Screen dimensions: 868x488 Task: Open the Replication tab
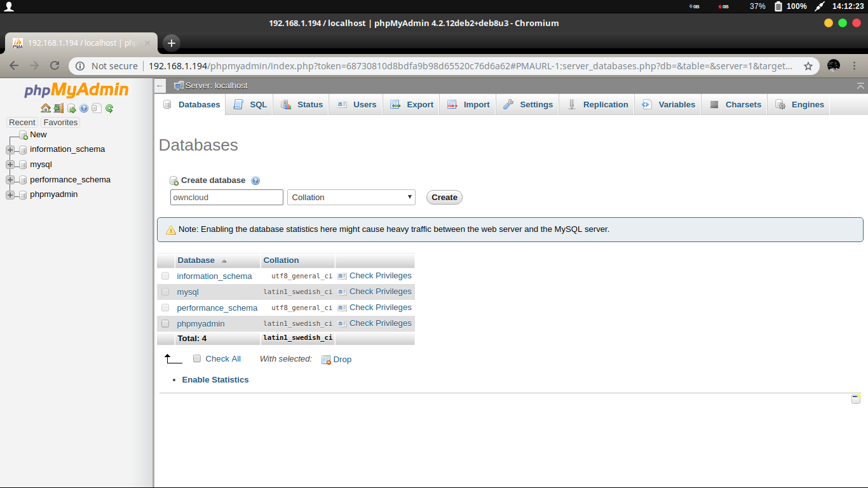[x=597, y=105]
